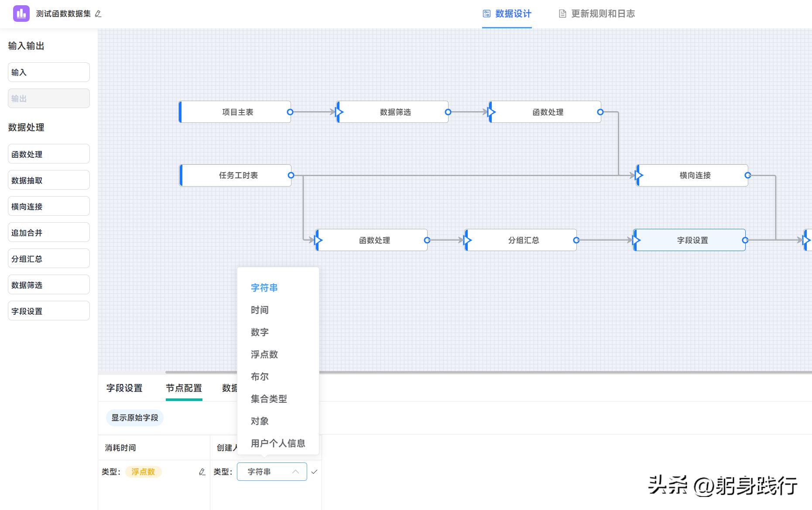Select the 横向连接 canvas node
The image size is (812, 510).
coord(692,175)
